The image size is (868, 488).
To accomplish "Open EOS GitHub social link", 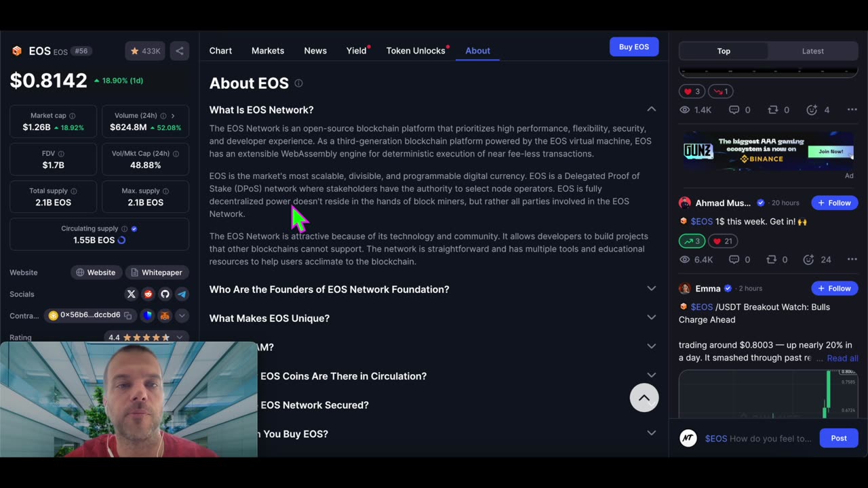I will (165, 294).
